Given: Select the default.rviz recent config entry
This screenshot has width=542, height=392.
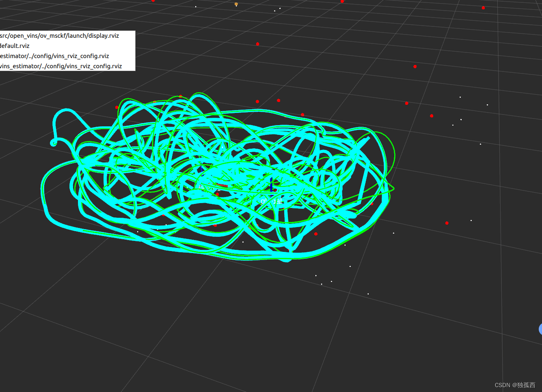Looking at the screenshot, I should point(67,46).
